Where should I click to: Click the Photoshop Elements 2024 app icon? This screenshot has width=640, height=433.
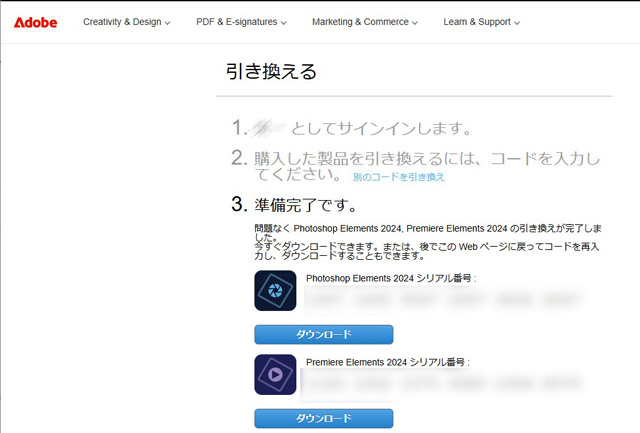[275, 291]
